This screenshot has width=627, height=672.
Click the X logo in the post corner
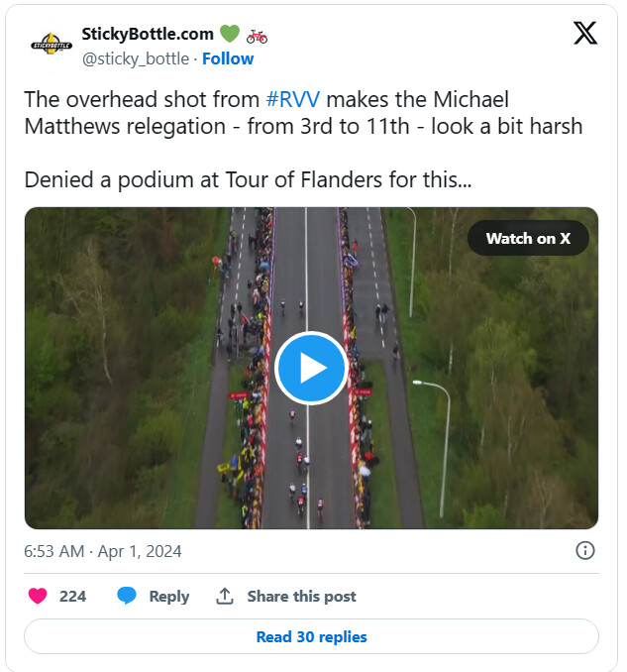click(585, 33)
